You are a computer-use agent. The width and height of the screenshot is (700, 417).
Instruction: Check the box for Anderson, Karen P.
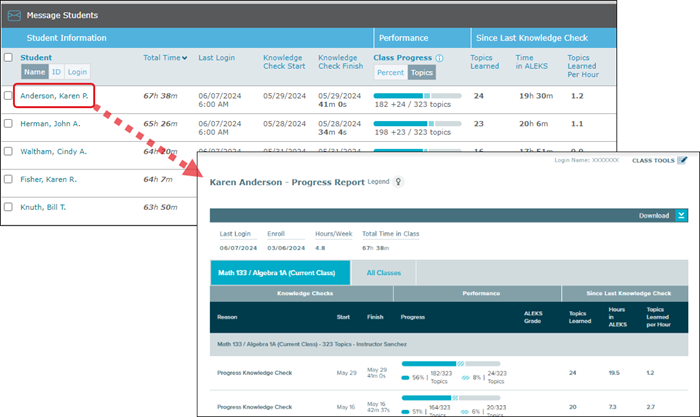9,96
